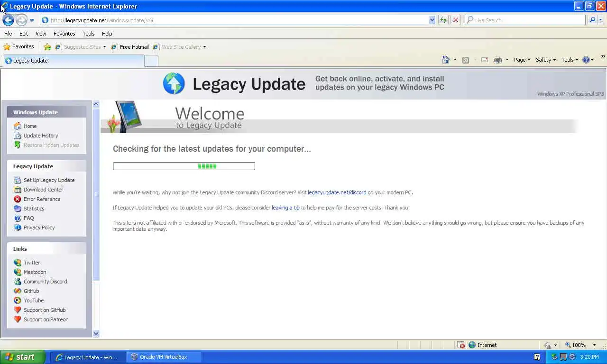Open the Home button dropdown arrow
The height and width of the screenshot is (364, 607).
[x=455, y=60]
